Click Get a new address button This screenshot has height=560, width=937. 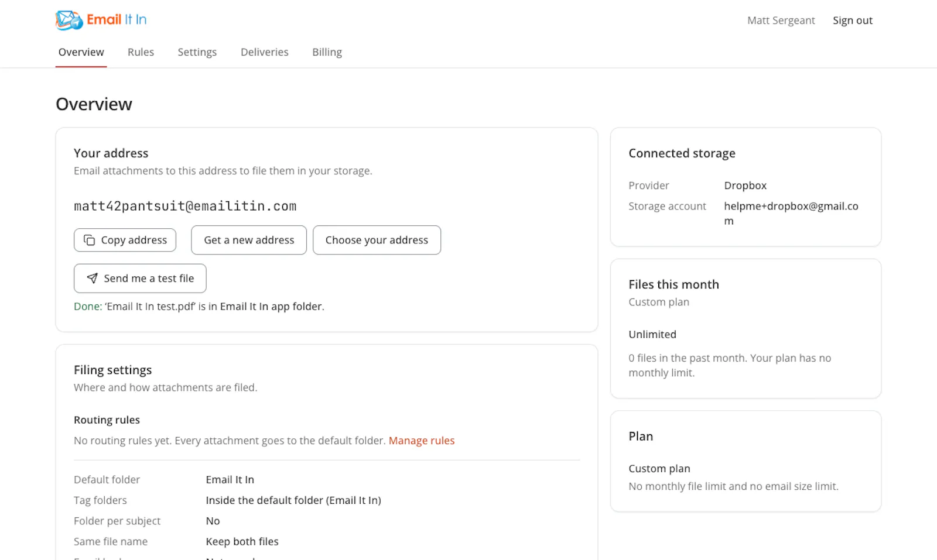[249, 240]
